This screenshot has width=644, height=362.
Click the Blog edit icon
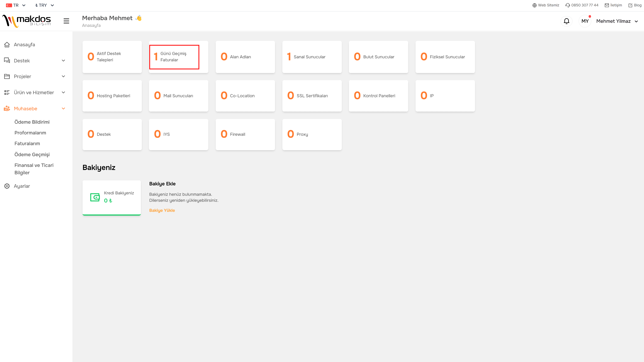(630, 5)
